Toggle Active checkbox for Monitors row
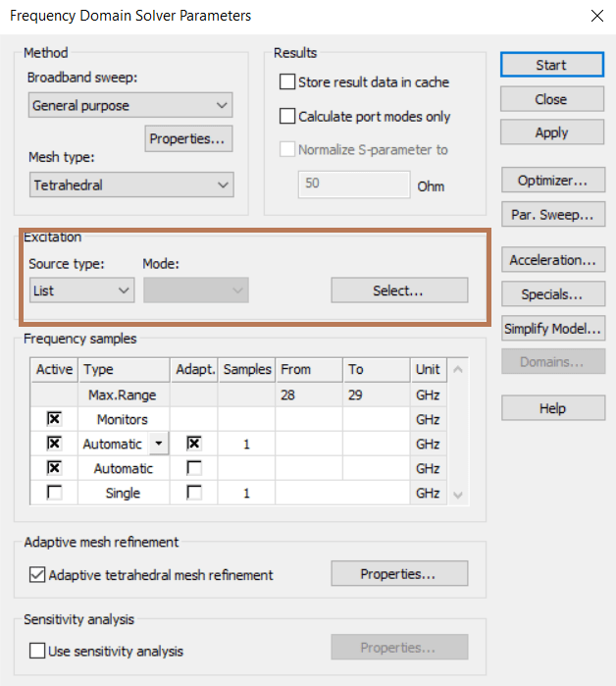This screenshot has width=616, height=686. point(55,419)
